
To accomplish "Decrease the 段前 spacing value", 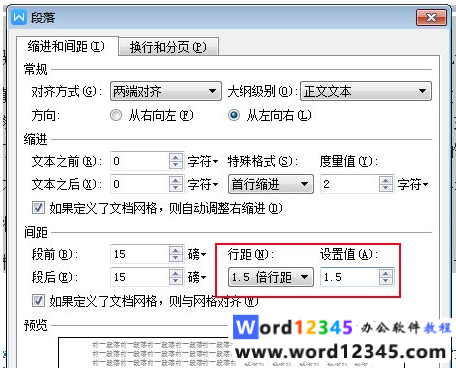I will [176, 258].
